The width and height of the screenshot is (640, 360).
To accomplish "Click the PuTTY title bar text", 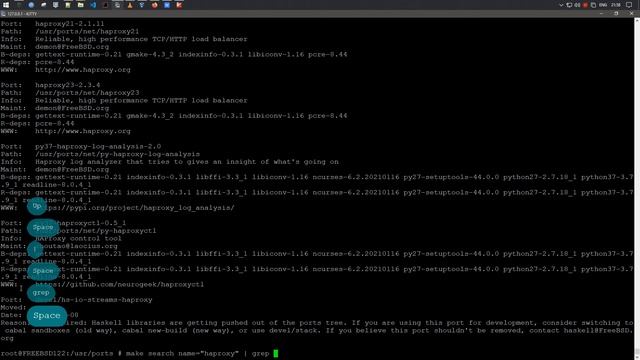I will point(22,14).
